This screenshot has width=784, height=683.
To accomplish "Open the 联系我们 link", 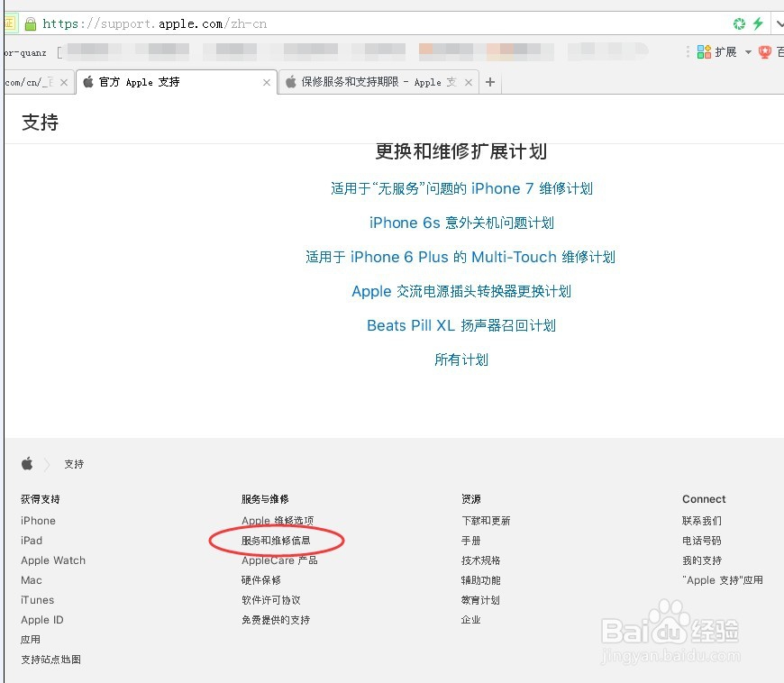I will pos(701,521).
